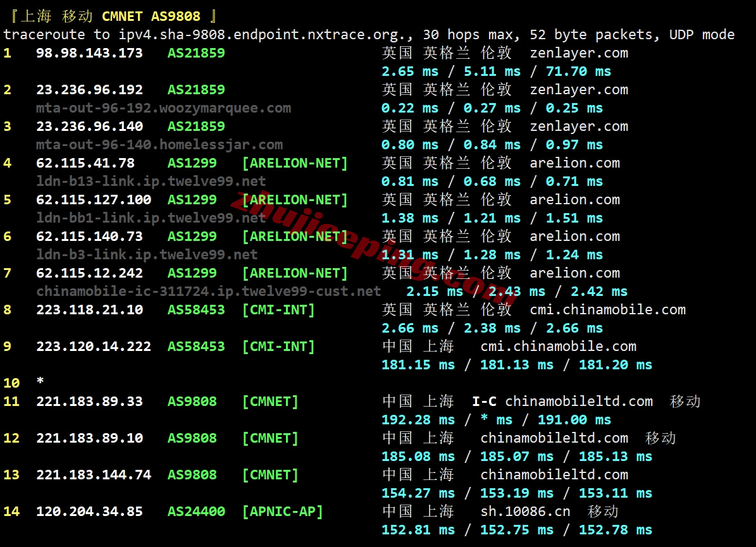Click the ldn-b13-link.ip.twelve99.net hostname

pyautogui.click(x=151, y=181)
